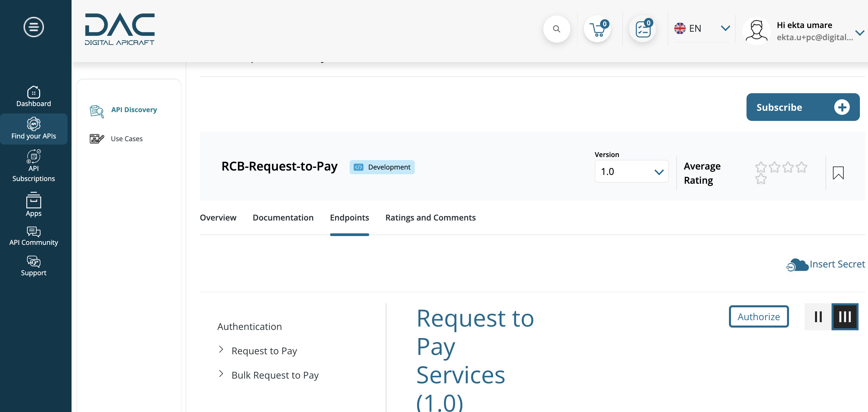Click the Insert Secret link
The width and height of the screenshot is (868, 412).
[x=837, y=264]
